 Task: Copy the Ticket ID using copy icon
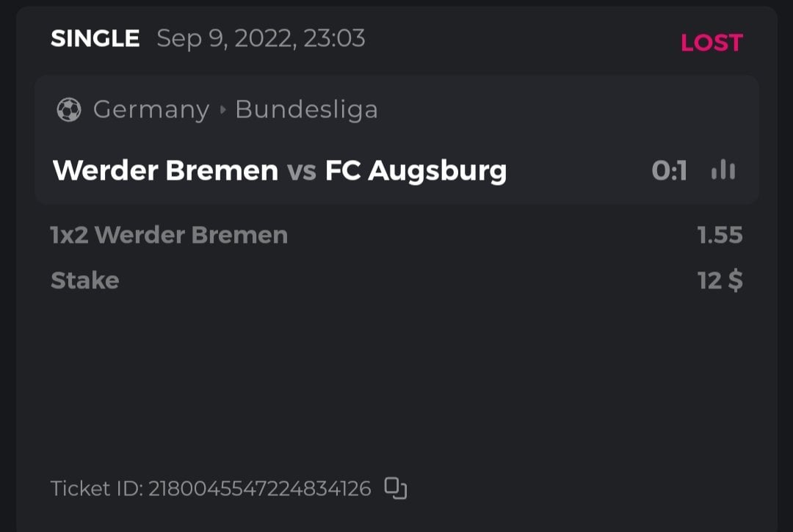click(396, 488)
